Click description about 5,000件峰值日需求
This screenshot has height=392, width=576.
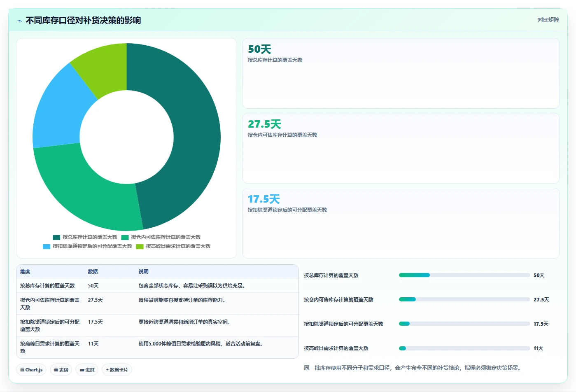tap(201, 344)
